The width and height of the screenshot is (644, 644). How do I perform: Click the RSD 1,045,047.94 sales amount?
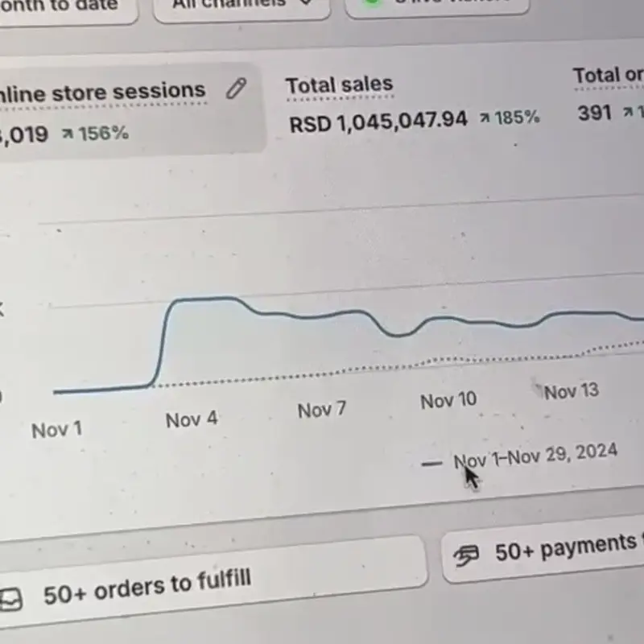click(x=378, y=121)
